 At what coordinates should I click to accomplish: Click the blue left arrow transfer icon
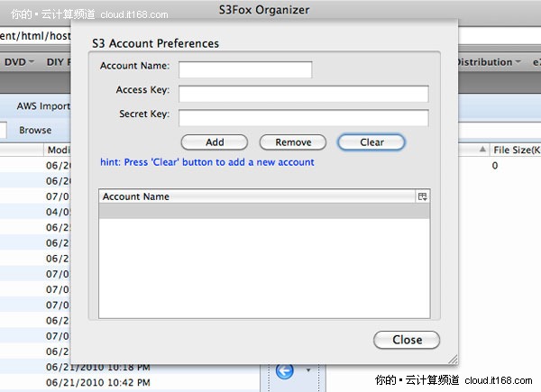286,369
